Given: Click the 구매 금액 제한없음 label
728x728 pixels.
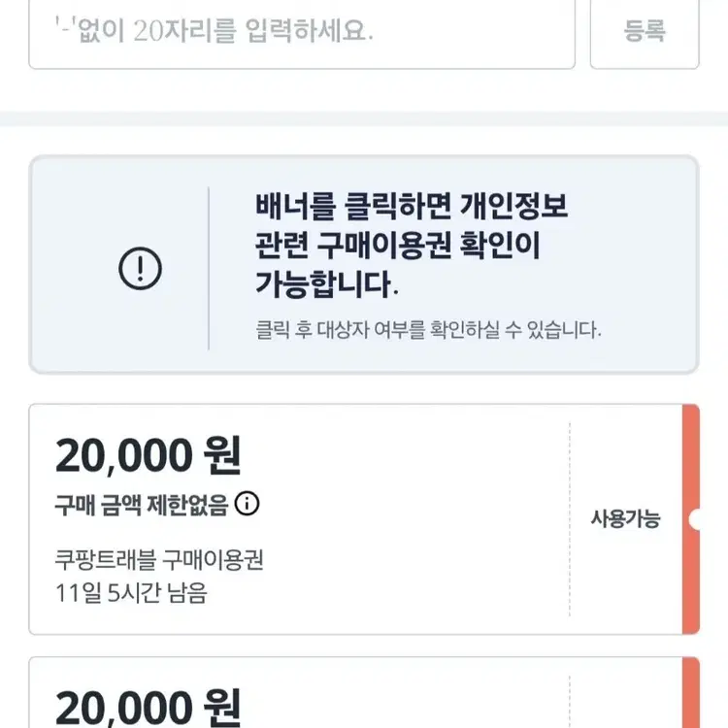Looking at the screenshot, I should click(142, 504).
